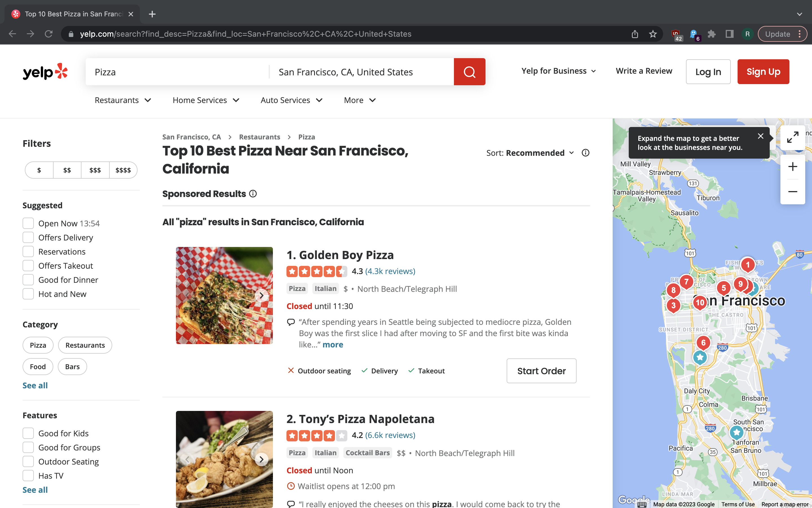Image resolution: width=812 pixels, height=508 pixels.
Task: Select the Restaurants category chip
Action: [x=85, y=345]
